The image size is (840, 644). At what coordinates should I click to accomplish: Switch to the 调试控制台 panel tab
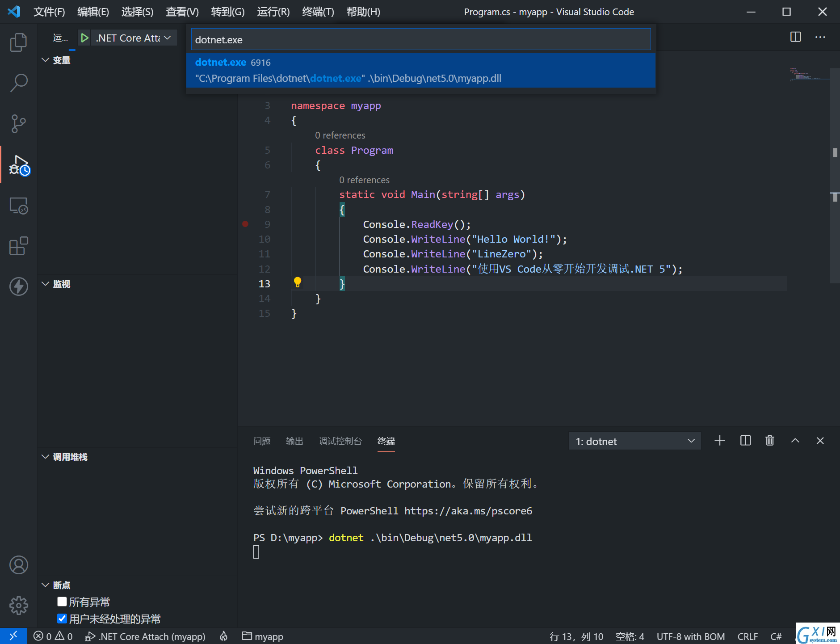point(340,441)
